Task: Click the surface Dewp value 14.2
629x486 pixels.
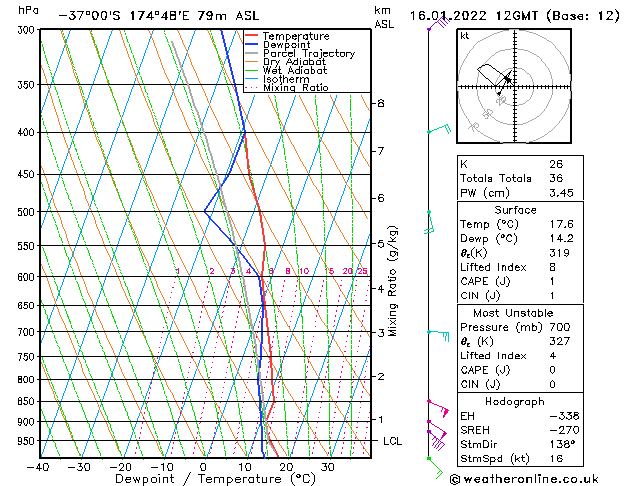Action: coord(561,239)
